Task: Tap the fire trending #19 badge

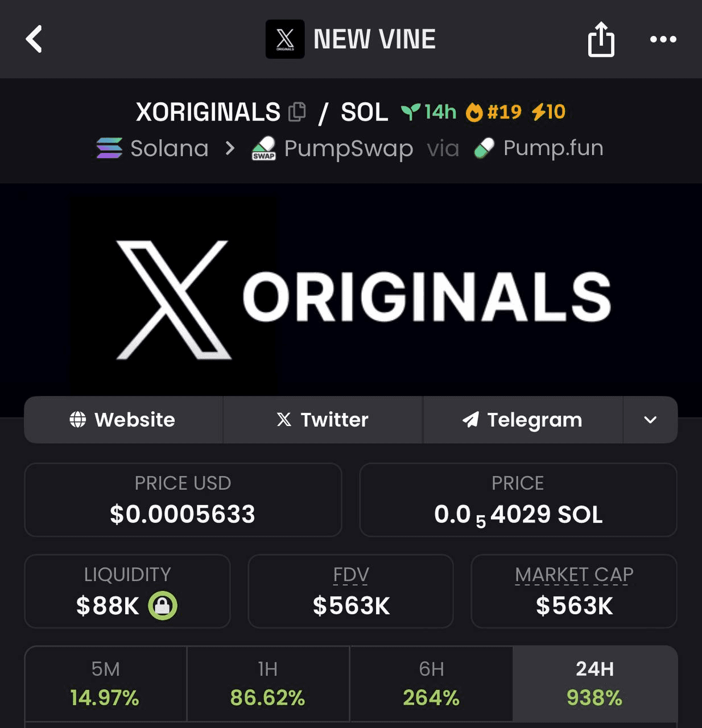Action: pyautogui.click(x=494, y=112)
